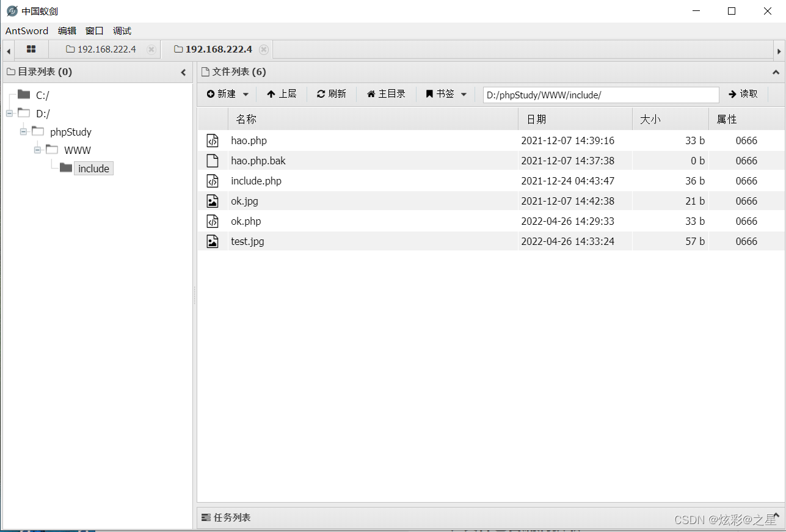Click size value 0 b

[x=698, y=161]
